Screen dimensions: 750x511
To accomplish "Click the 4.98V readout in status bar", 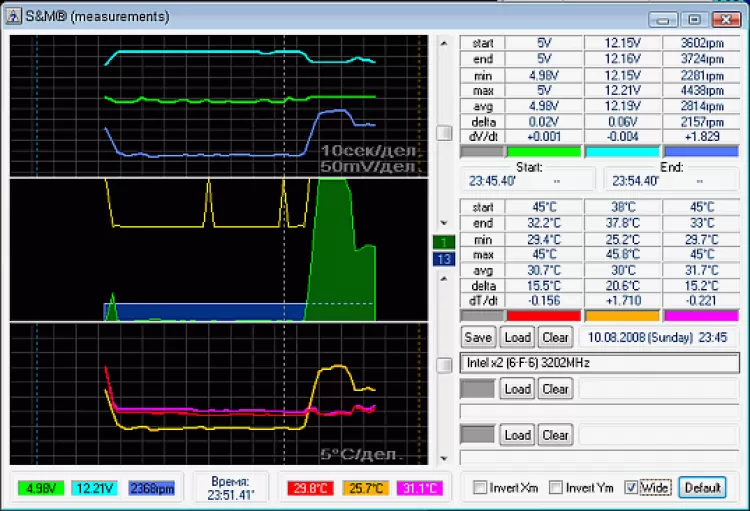I will (41, 488).
